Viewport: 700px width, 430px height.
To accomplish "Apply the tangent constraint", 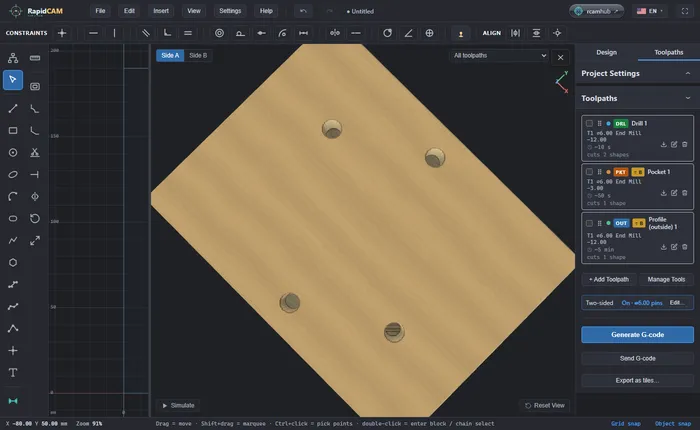I will click(240, 33).
